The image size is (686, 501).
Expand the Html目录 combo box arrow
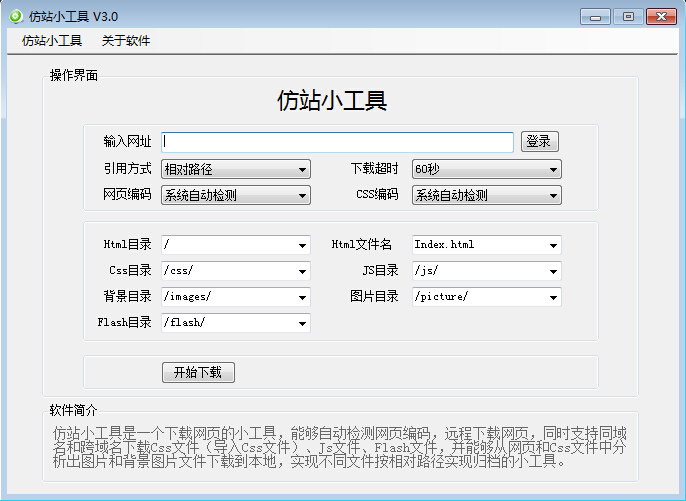pos(302,246)
